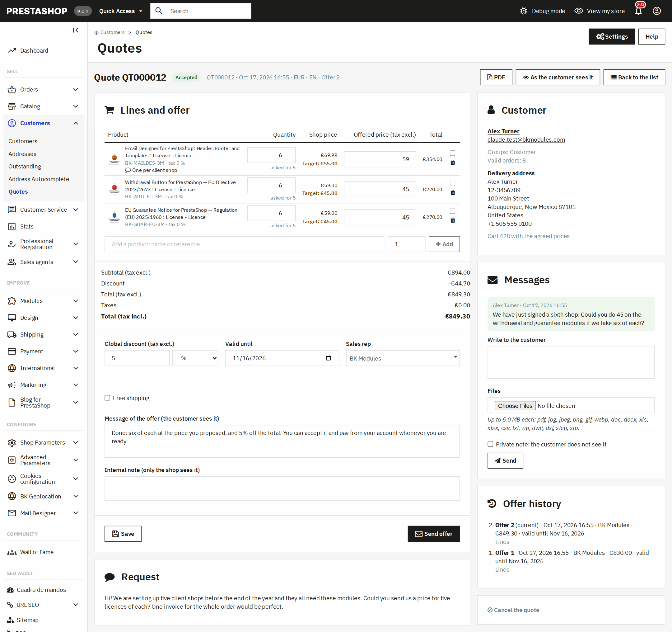This screenshot has height=632, width=672.
Task: Collapse the sidebar menu icon
Action: [76, 30]
